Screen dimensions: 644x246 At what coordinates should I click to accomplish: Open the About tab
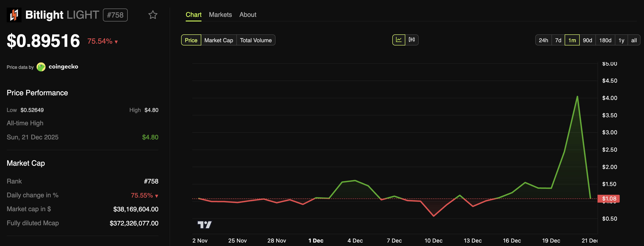[248, 15]
